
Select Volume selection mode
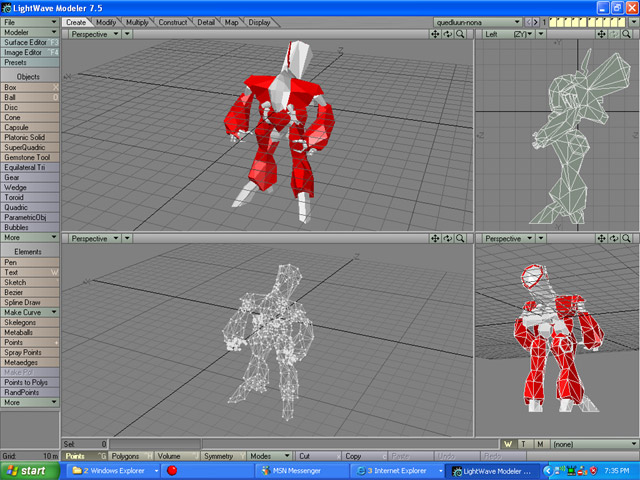(x=177, y=456)
